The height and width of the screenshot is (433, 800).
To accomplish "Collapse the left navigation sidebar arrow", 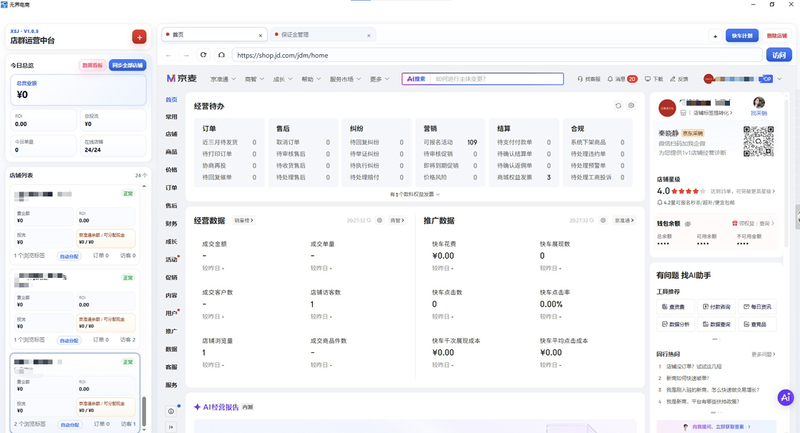I will 171,427.
